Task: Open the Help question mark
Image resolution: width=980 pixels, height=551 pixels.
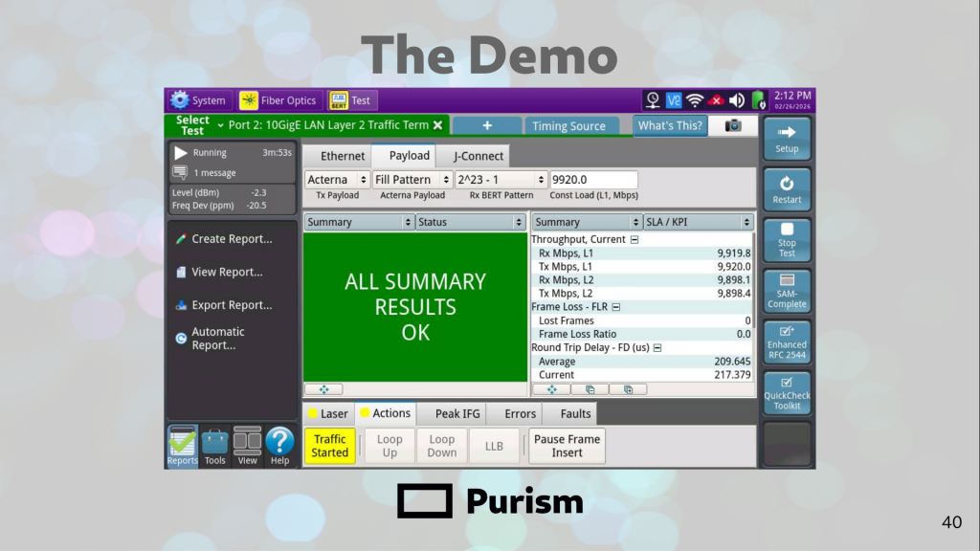Action: click(x=280, y=446)
